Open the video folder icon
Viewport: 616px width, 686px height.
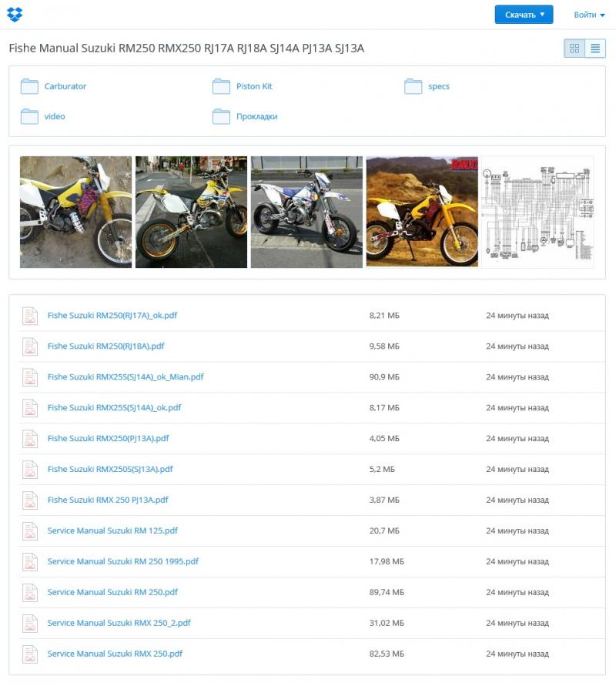click(x=29, y=116)
